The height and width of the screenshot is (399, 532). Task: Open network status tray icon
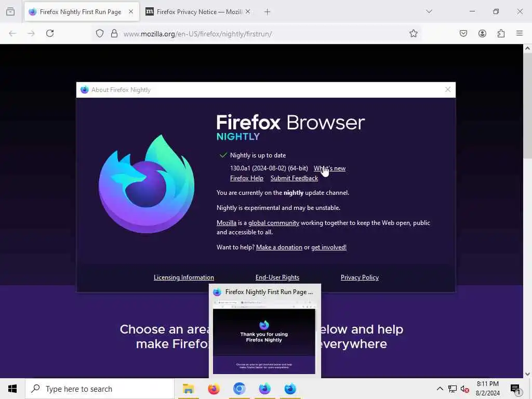click(453, 389)
